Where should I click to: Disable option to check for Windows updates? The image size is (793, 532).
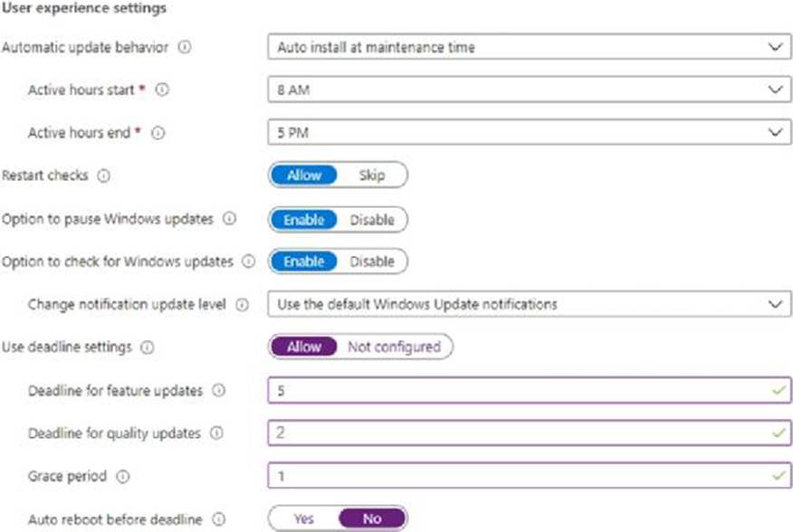(372, 261)
